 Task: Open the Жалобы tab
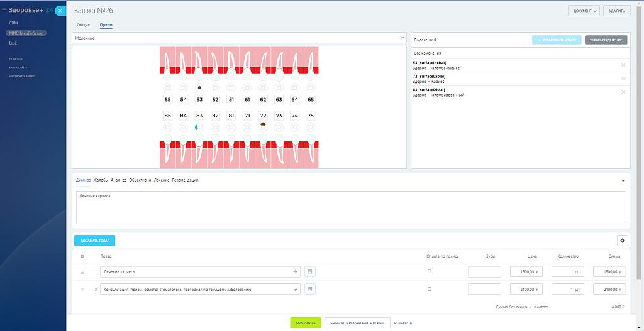point(101,180)
